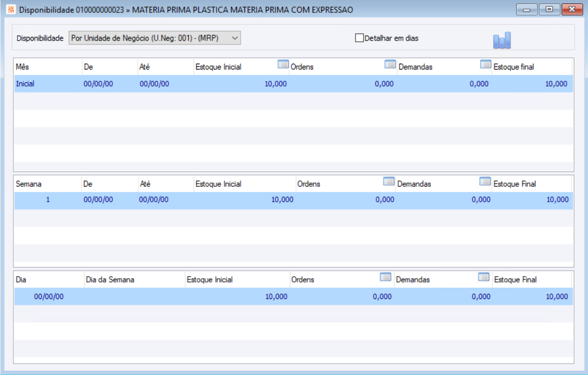The height and width of the screenshot is (375, 588).
Task: Click Estoque final header in month table
Action: (x=514, y=67)
